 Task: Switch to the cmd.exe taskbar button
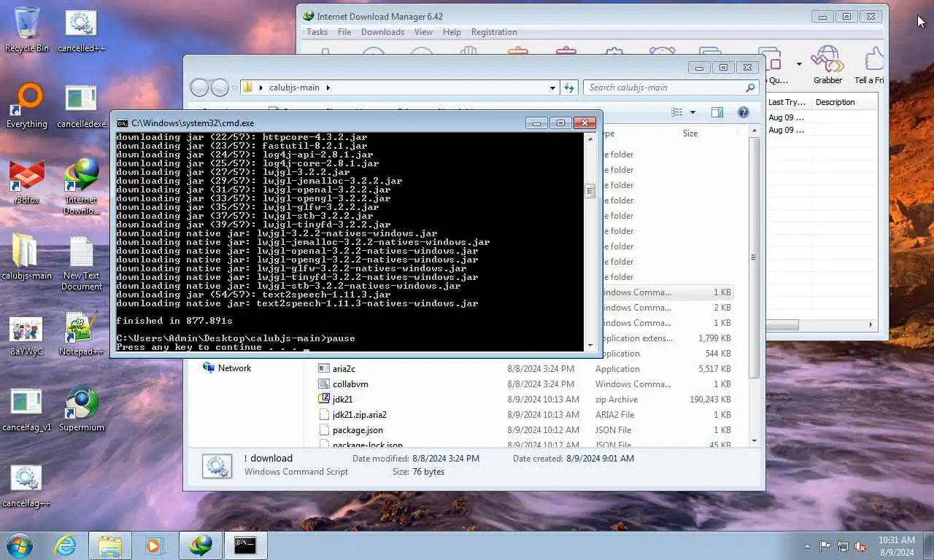245,545
